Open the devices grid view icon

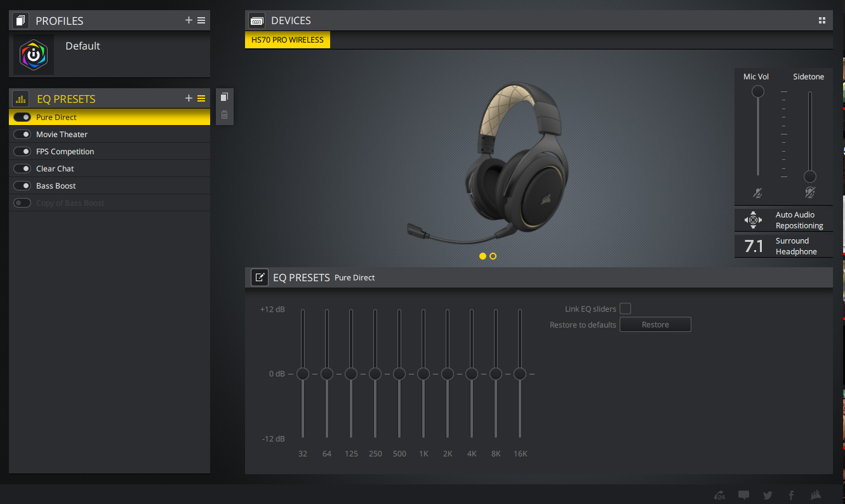pyautogui.click(x=822, y=20)
